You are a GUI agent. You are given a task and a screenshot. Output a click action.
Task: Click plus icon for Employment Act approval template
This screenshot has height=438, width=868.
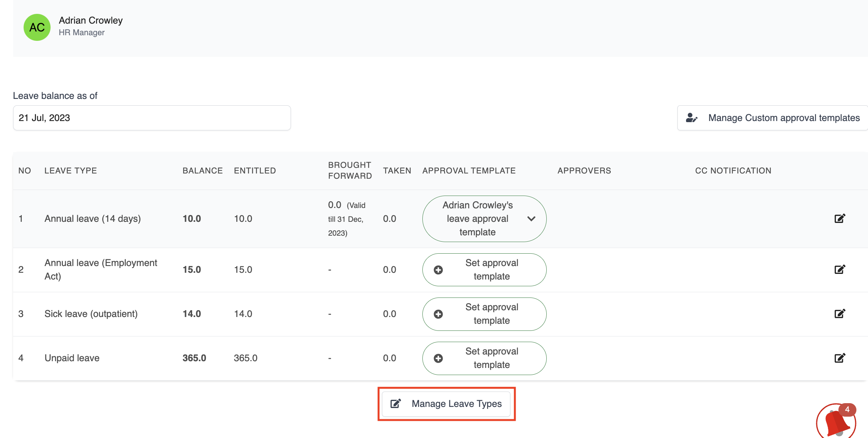(438, 270)
